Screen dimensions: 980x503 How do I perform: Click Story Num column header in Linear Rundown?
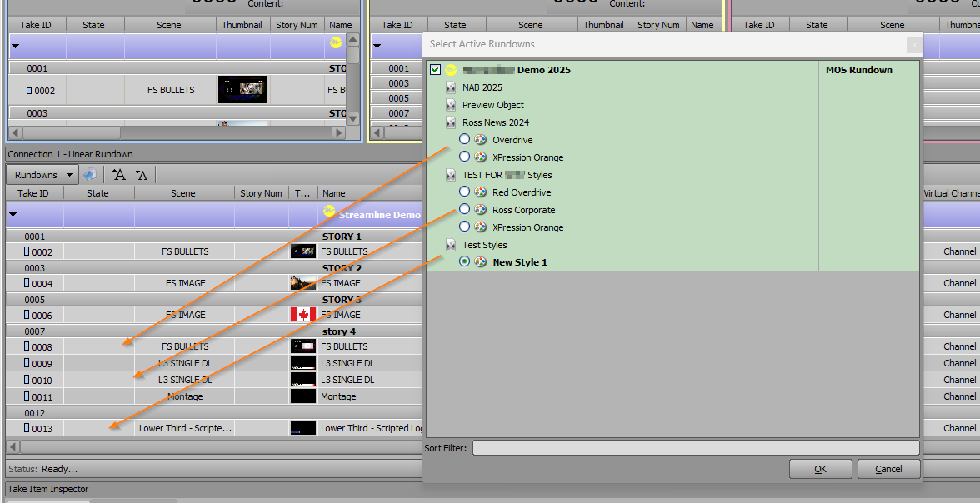(x=261, y=194)
